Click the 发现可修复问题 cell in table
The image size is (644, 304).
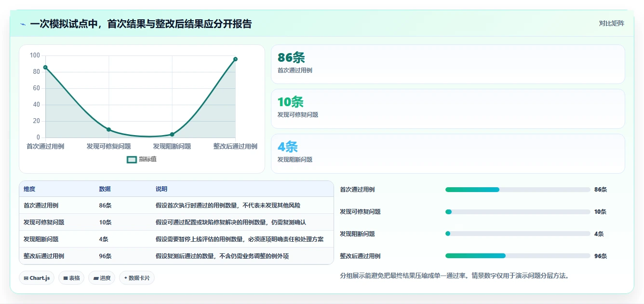44,222
